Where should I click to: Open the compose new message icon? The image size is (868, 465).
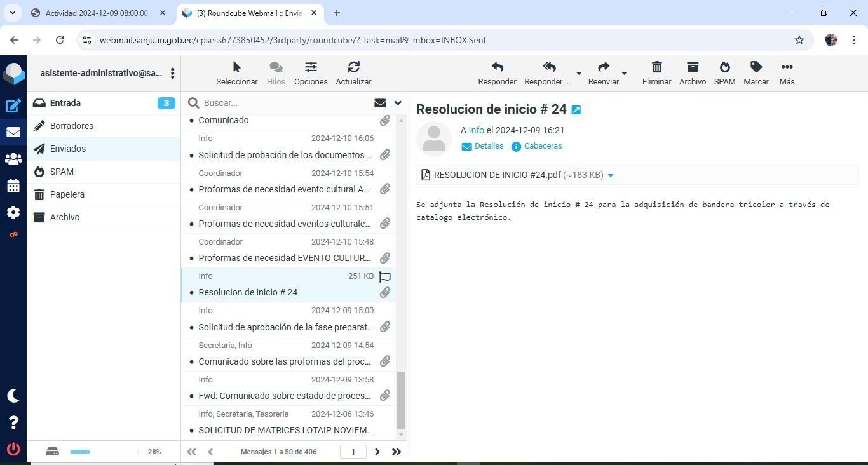point(13,106)
